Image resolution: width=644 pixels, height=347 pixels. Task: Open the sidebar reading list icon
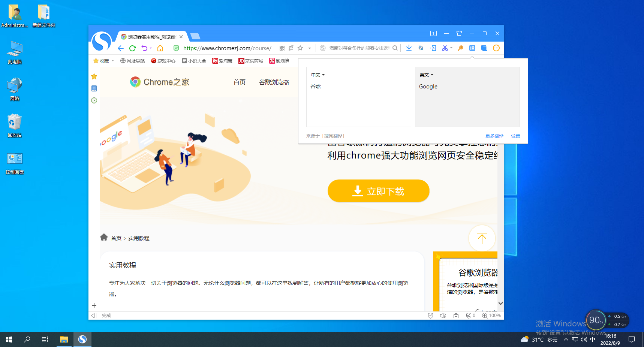(94, 88)
